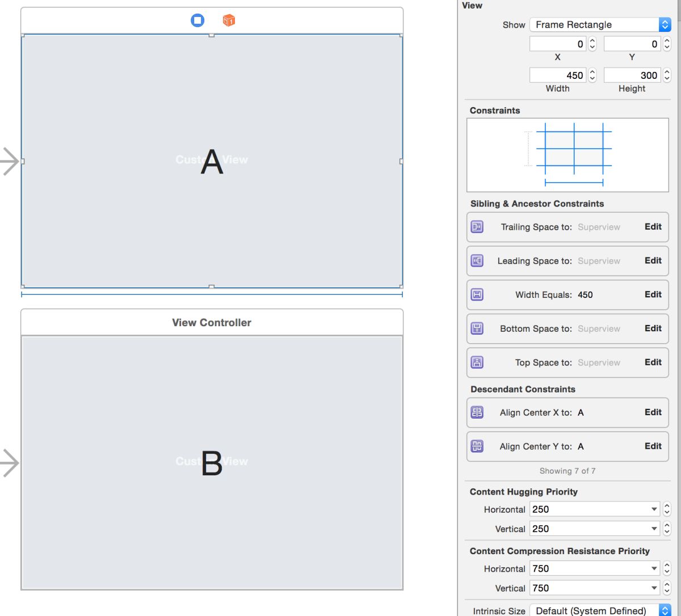This screenshot has width=681, height=616.
Task: Click the Align Center Y constraint icon
Action: click(x=477, y=446)
